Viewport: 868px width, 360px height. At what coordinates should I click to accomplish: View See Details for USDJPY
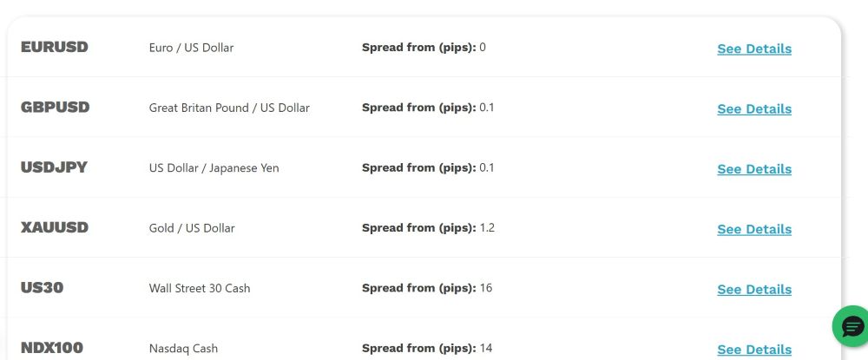[753, 169]
